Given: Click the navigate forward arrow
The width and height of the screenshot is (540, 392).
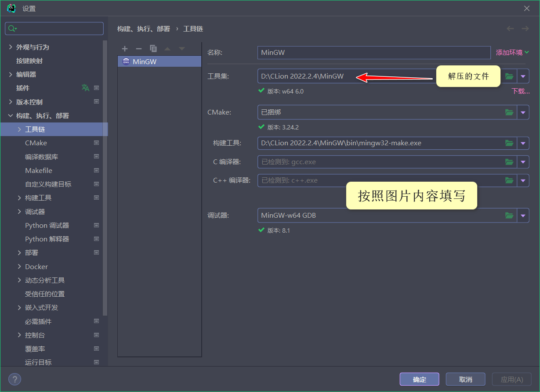Looking at the screenshot, I should pos(525,29).
